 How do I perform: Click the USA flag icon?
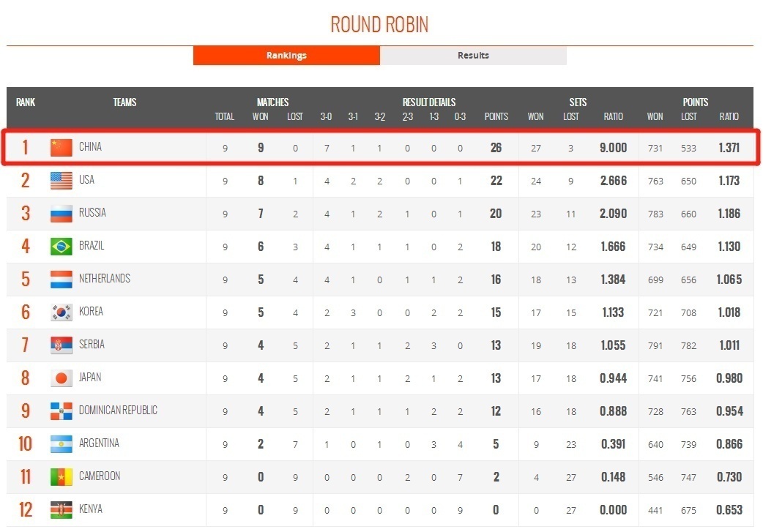tap(62, 181)
